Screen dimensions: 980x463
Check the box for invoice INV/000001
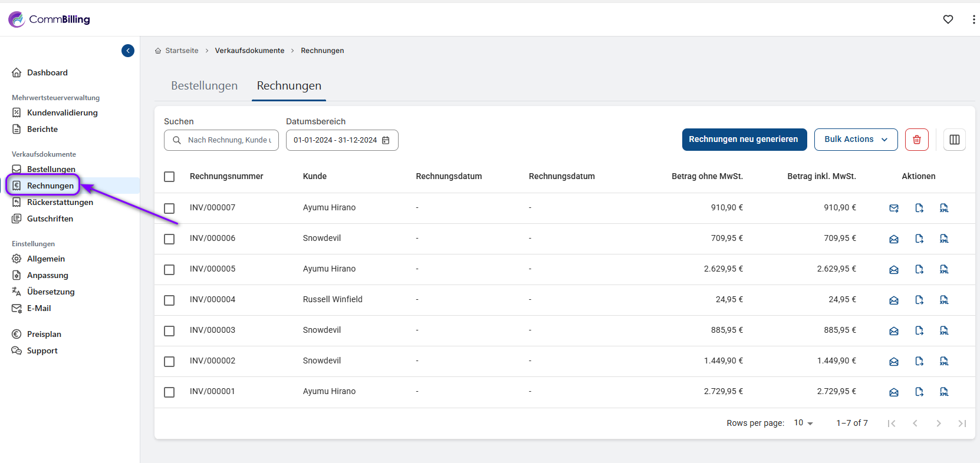(169, 392)
